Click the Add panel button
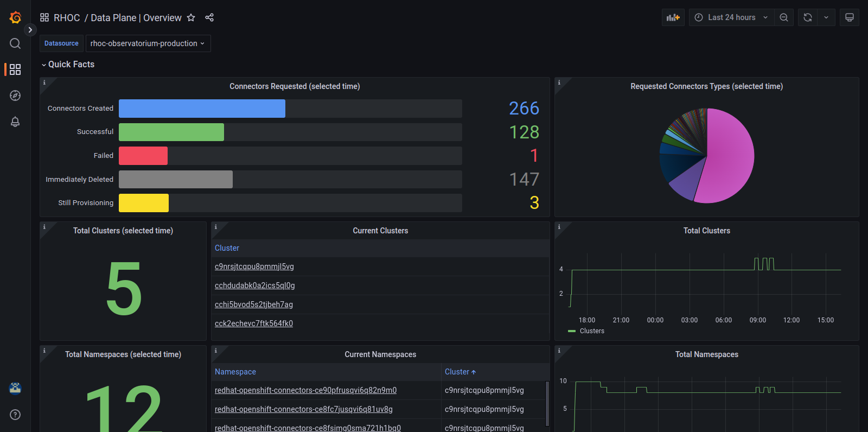This screenshot has height=432, width=868. click(673, 17)
